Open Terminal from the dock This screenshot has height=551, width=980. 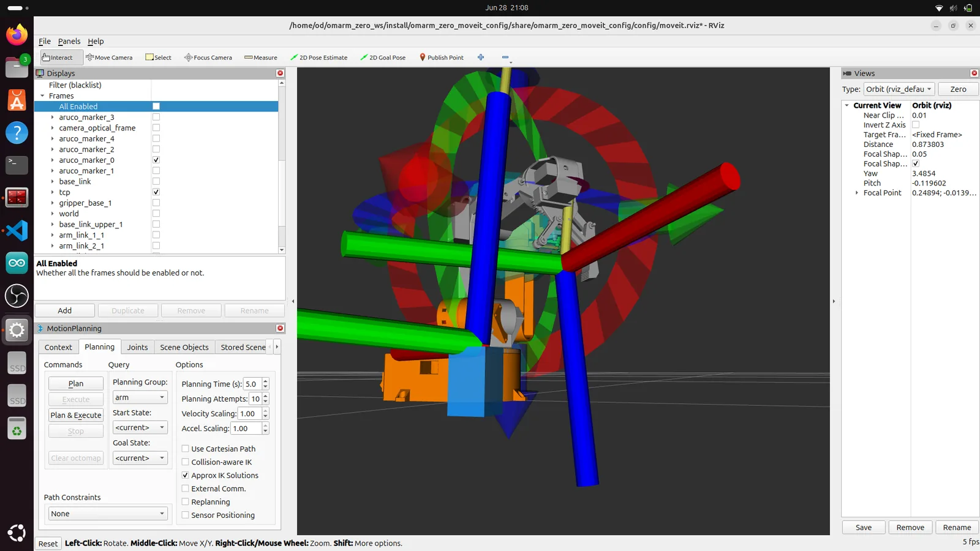point(17,165)
